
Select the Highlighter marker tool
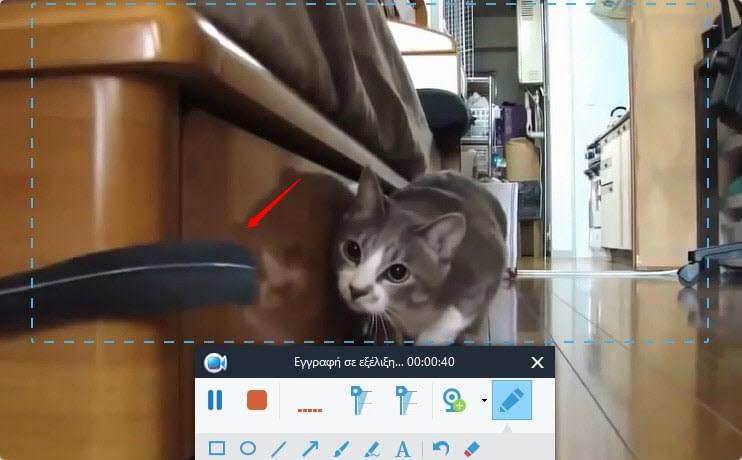[x=372, y=448]
